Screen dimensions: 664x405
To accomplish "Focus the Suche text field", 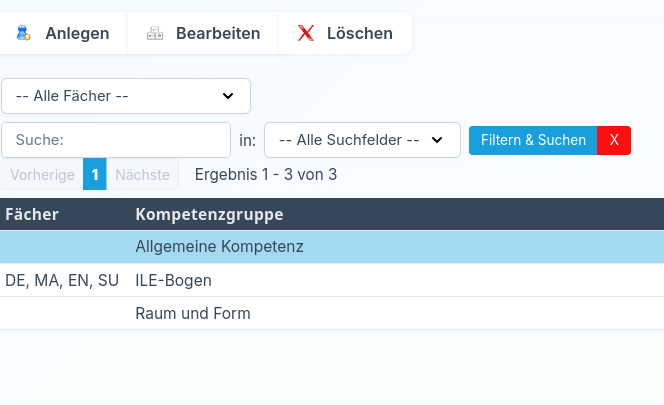I will 116,140.
